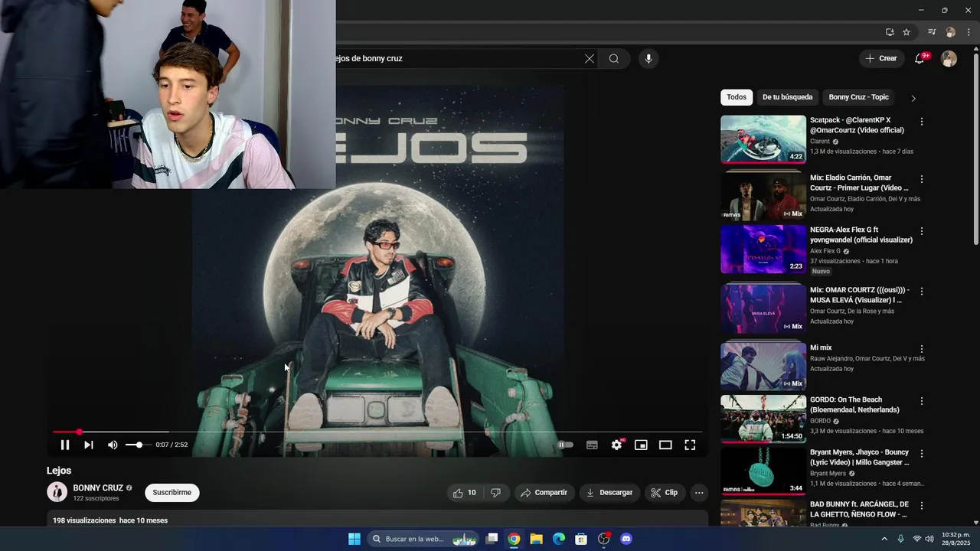The image size is (980, 551).
Task: Open options for NEGRA-Alex Flex G video
Action: 922,231
